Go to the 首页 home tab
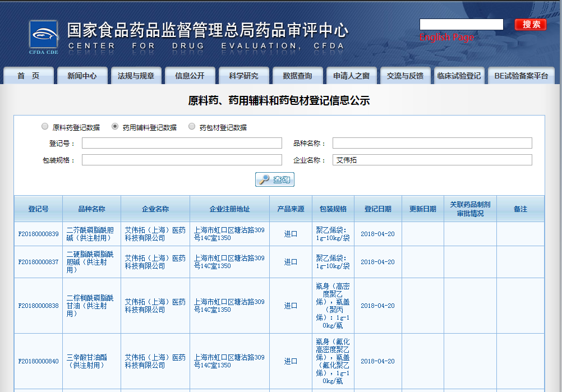This screenshot has height=392, width=562. click(28, 75)
